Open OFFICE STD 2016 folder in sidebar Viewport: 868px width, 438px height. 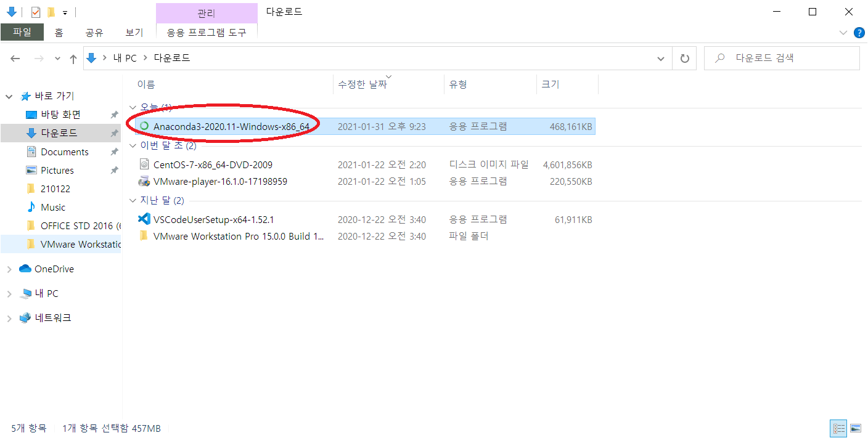click(81, 226)
